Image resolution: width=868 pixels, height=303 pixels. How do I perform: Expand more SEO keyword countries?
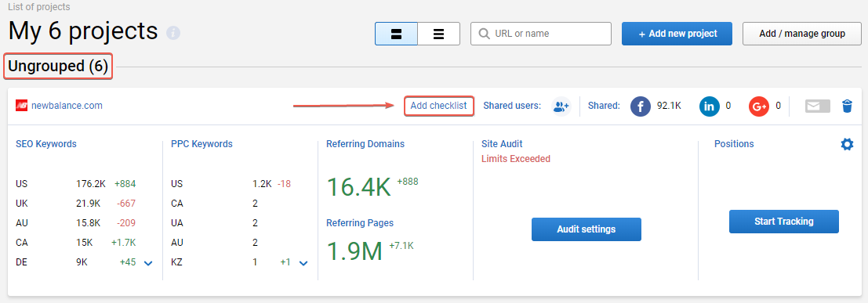(148, 263)
